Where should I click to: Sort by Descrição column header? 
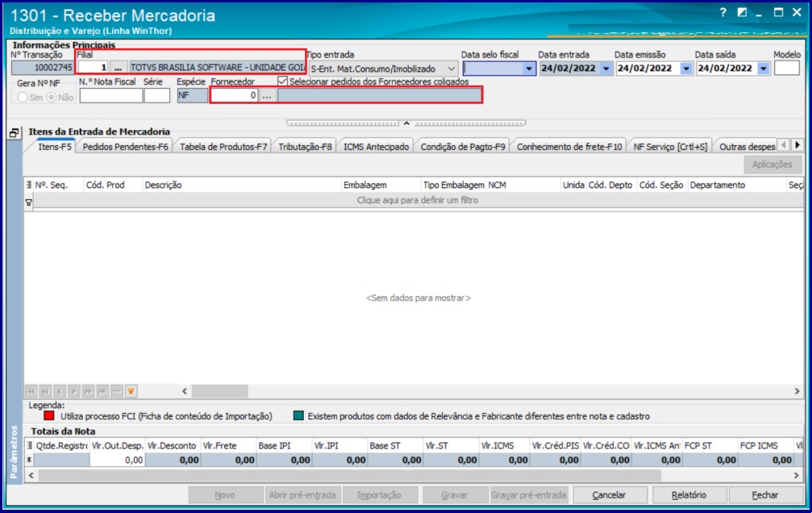click(x=242, y=185)
